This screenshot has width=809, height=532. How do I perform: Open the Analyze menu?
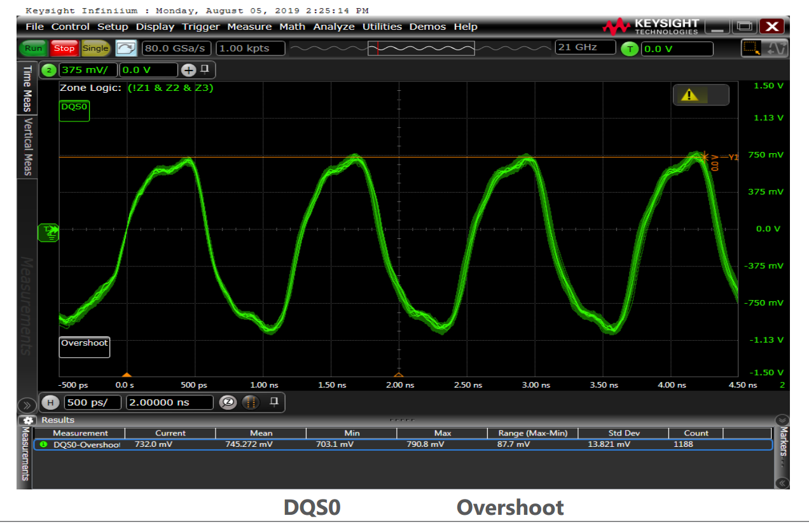coord(334,27)
